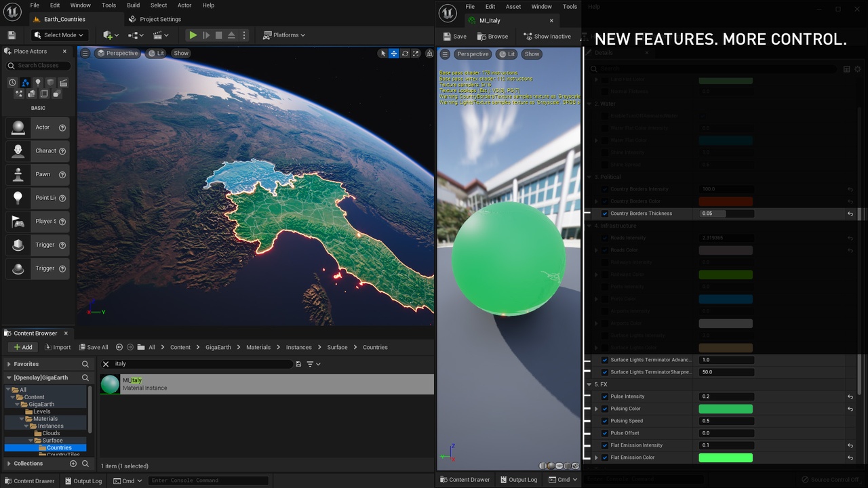Expand the Favorites section in Content Browser
The image size is (868, 488).
tap(8, 364)
